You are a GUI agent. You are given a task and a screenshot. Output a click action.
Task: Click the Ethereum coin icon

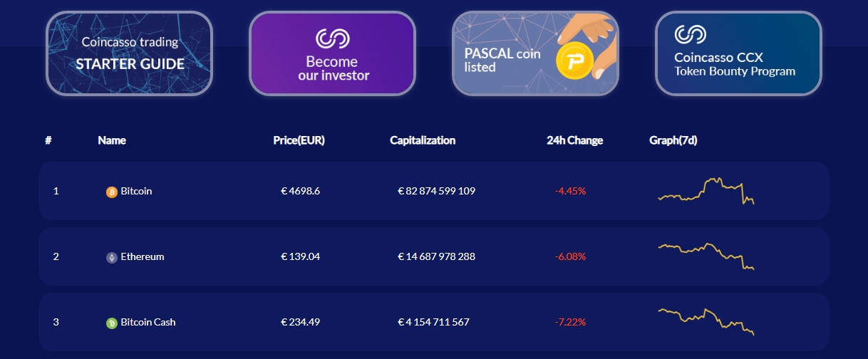[111, 257]
